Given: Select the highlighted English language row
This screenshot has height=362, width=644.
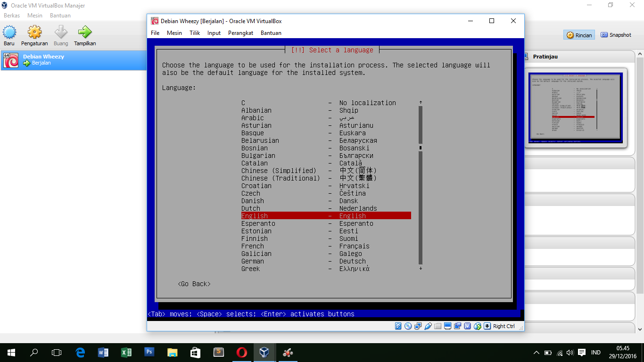Looking at the screenshot, I should tap(326, 216).
